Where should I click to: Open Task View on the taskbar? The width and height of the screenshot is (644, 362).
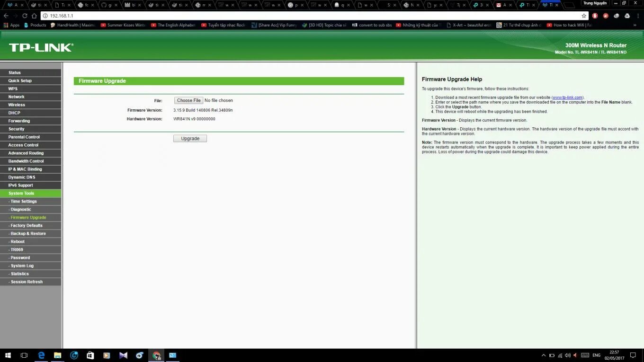point(24,355)
